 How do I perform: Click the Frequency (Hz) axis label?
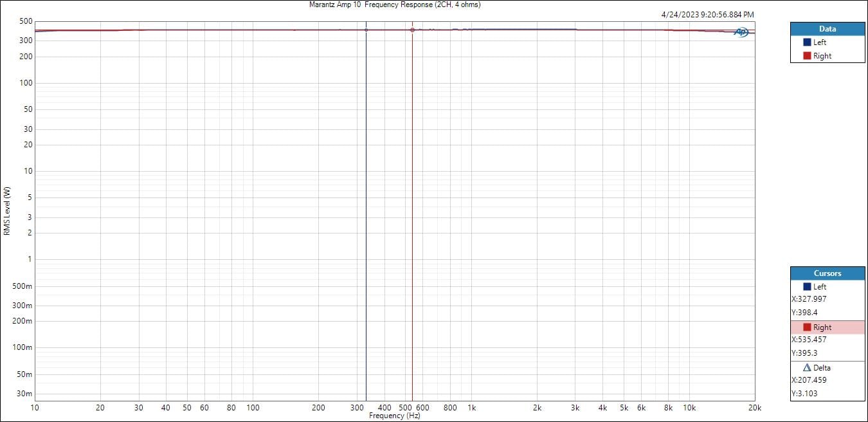[x=395, y=416]
